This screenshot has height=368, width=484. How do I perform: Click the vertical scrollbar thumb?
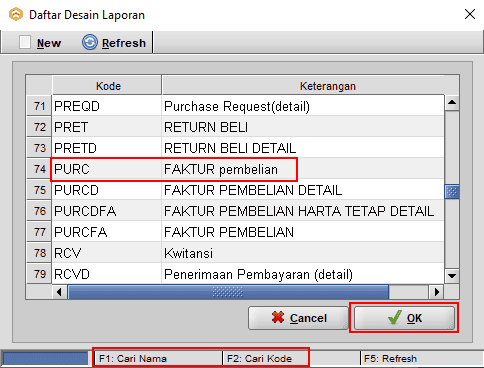[452, 191]
